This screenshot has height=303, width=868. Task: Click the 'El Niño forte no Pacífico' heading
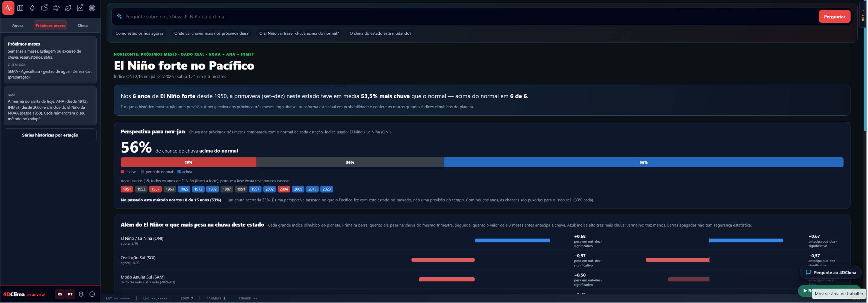pyautogui.click(x=184, y=65)
